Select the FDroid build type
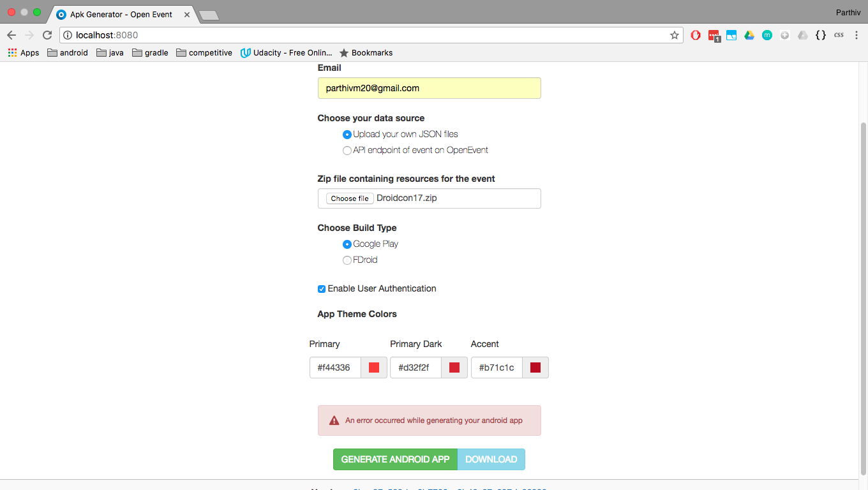The width and height of the screenshot is (868, 490). [347, 260]
